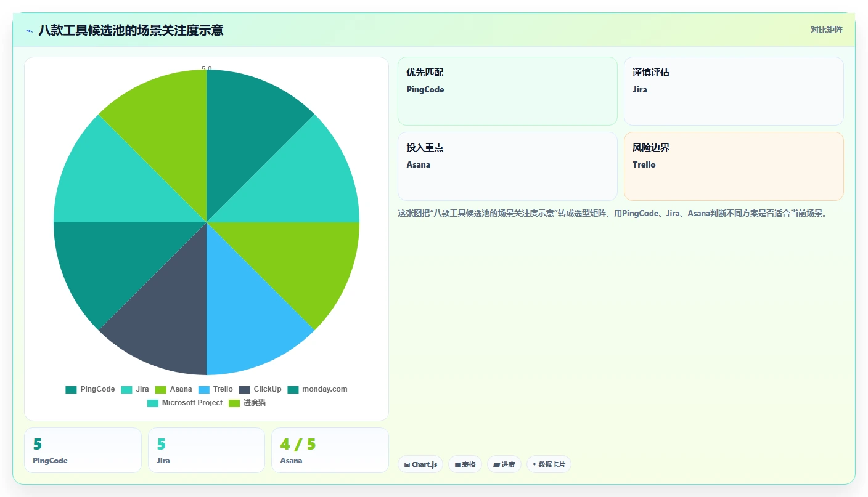Open the 数据卡片 chip
Screen dimensions: 868x497
point(549,464)
